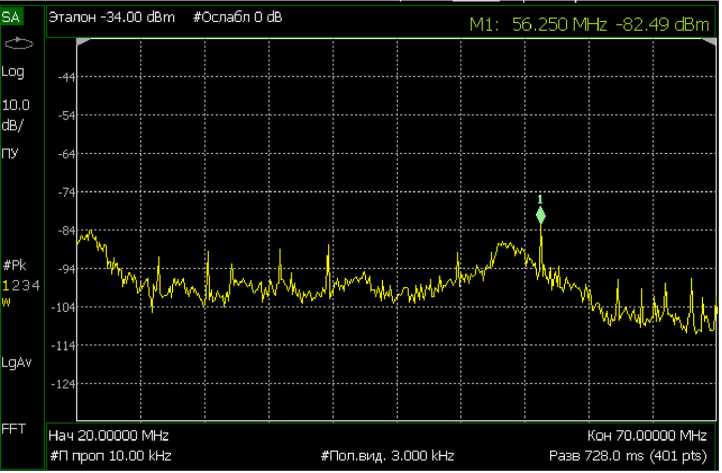Edit the Кон 70.00000 MHz stop frequency

[x=648, y=436]
